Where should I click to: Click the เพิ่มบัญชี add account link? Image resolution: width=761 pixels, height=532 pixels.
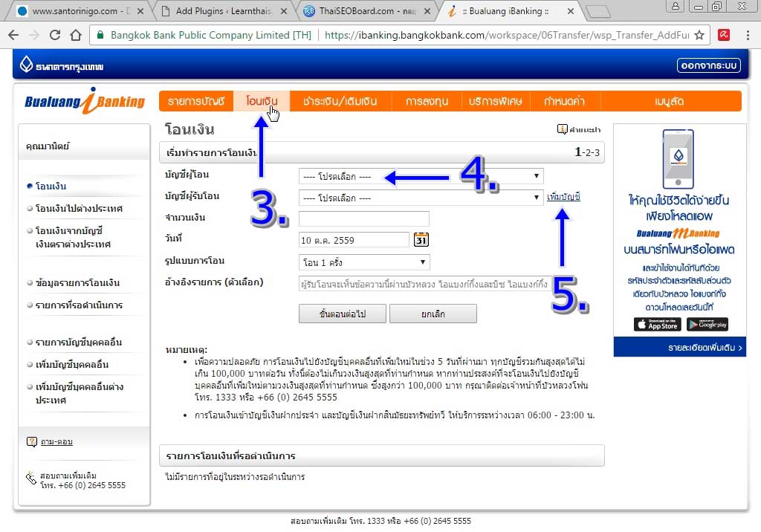(563, 197)
